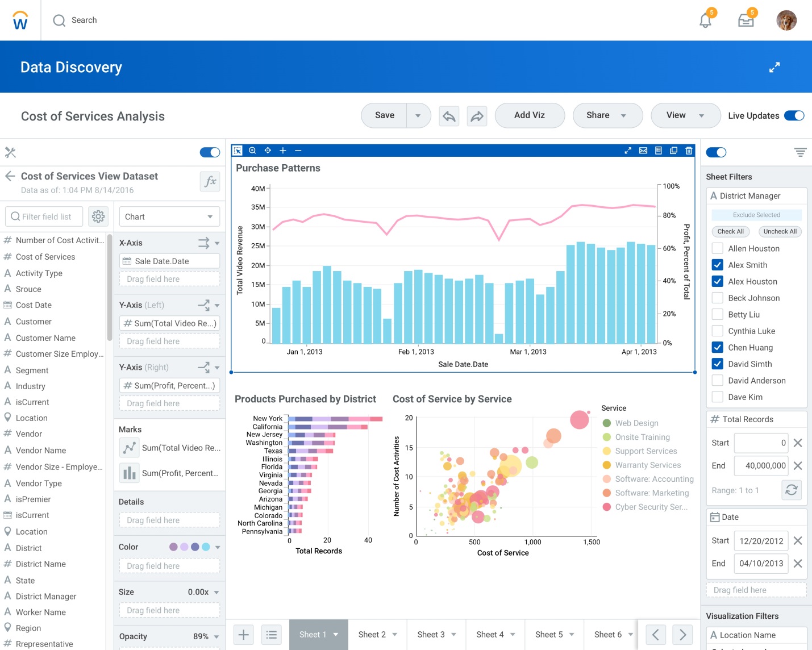This screenshot has height=650, width=812.
Task: Toggle the Live Updates switch
Action: 794,115
